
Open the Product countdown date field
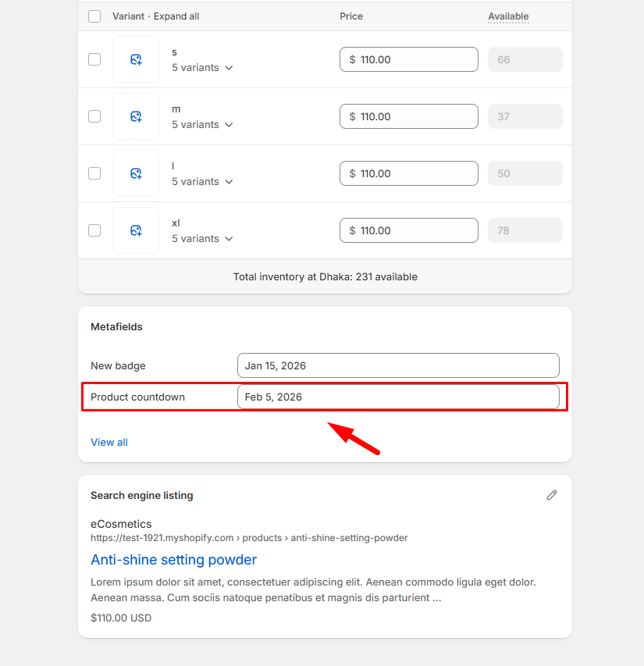[398, 397]
